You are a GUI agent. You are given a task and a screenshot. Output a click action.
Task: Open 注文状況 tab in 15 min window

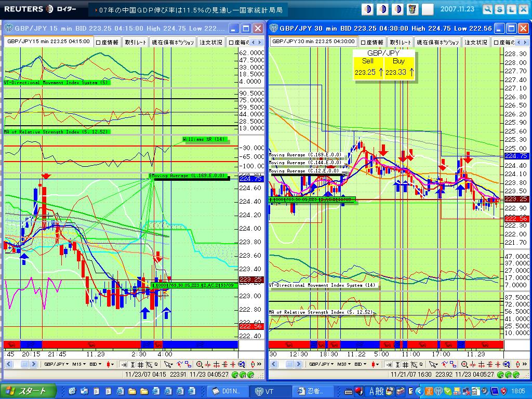click(x=211, y=42)
